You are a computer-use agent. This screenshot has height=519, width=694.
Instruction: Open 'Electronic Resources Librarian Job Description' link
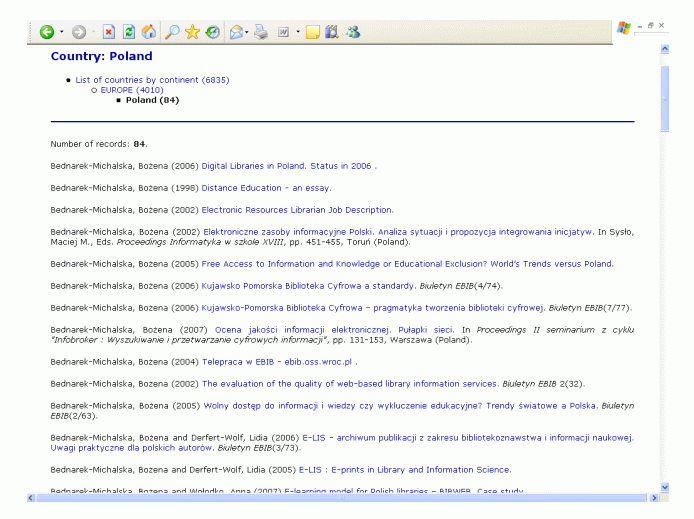pos(297,210)
